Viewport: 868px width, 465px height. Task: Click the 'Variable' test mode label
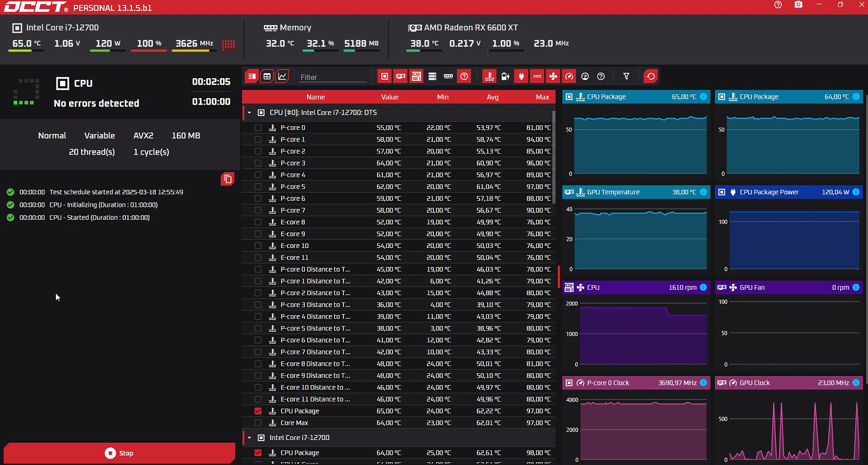100,136
